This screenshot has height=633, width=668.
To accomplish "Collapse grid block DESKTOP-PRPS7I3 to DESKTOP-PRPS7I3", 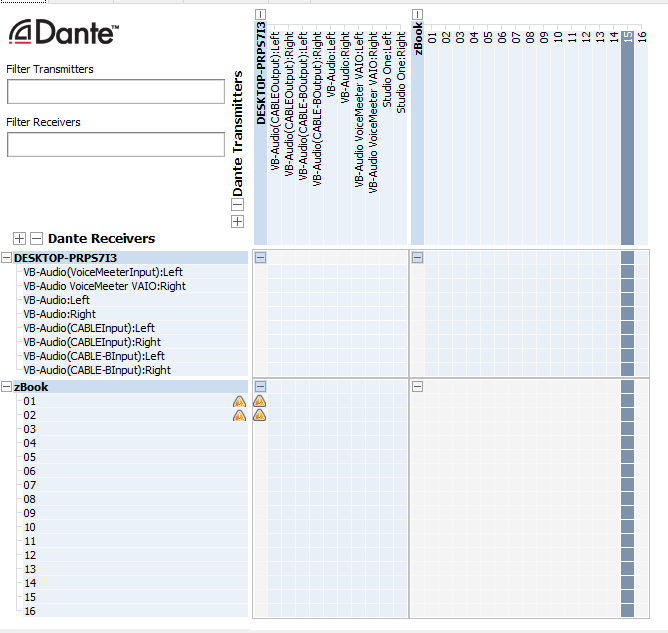I will coord(260,257).
